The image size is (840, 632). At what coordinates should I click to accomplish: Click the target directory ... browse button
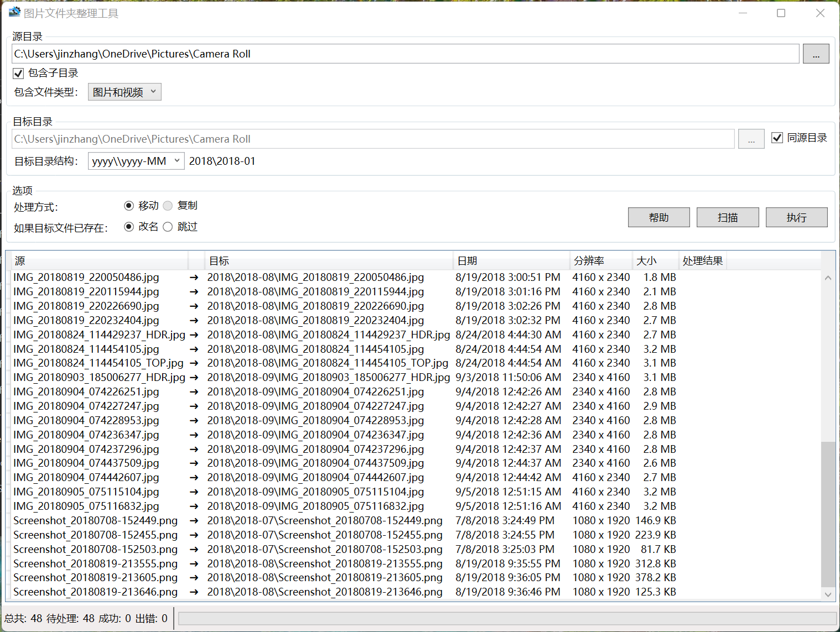tap(751, 139)
